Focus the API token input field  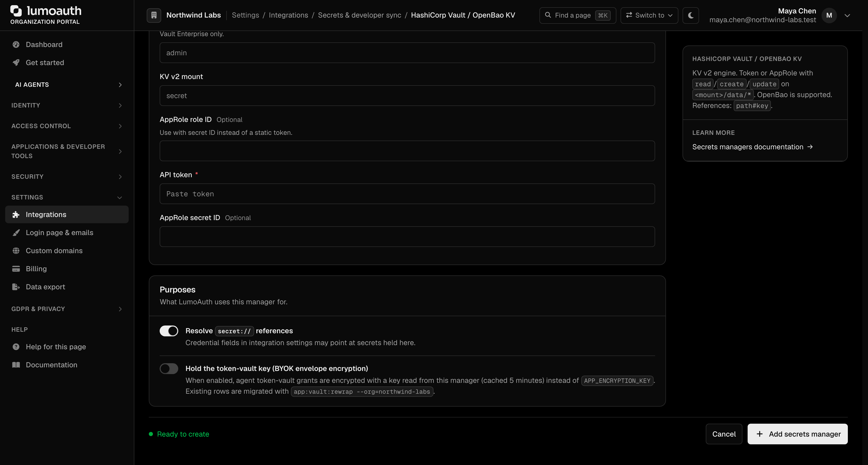click(407, 194)
